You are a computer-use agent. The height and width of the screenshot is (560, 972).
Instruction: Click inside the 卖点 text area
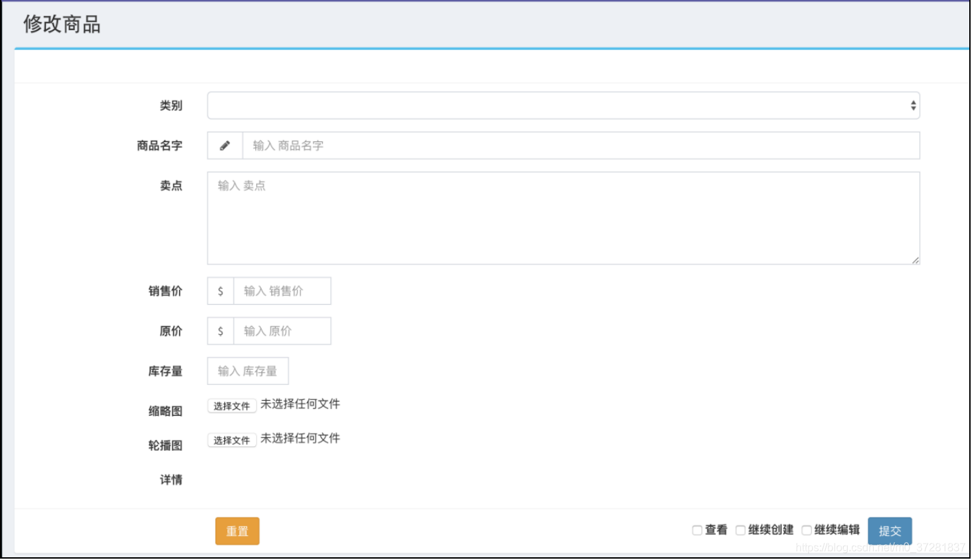[x=564, y=218]
